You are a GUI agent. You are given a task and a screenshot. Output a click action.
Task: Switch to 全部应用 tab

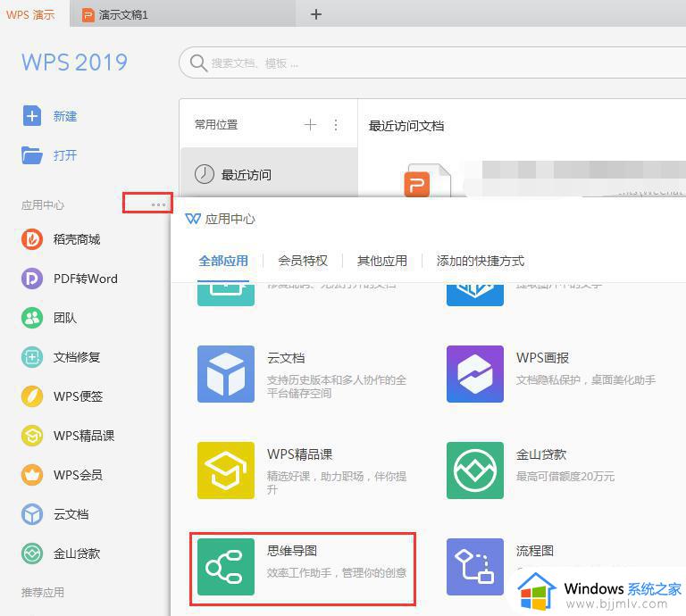click(x=223, y=261)
